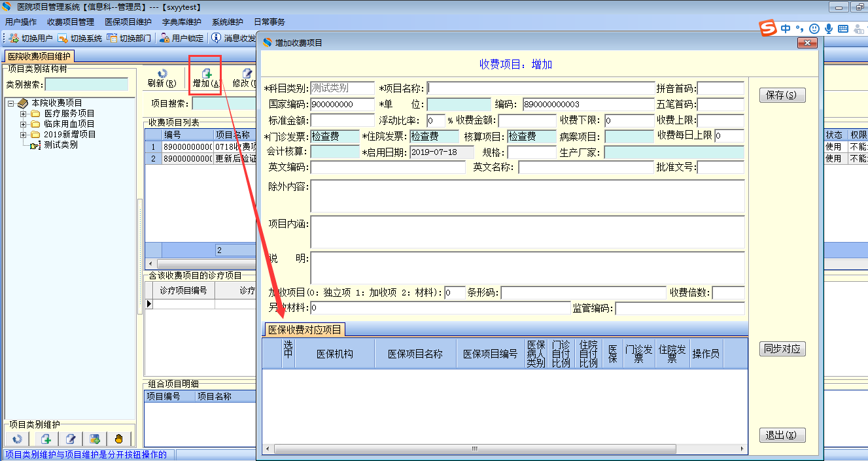
Task: Click the 项目名称 input field
Action: point(540,88)
